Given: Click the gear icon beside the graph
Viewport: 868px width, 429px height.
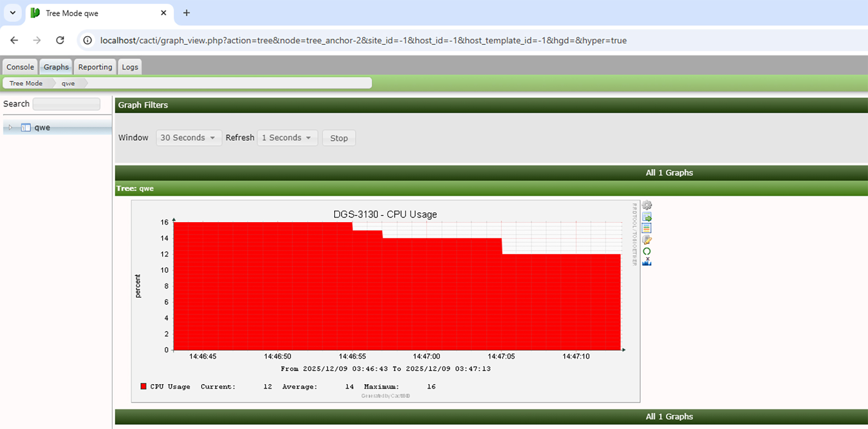Looking at the screenshot, I should pos(647,205).
